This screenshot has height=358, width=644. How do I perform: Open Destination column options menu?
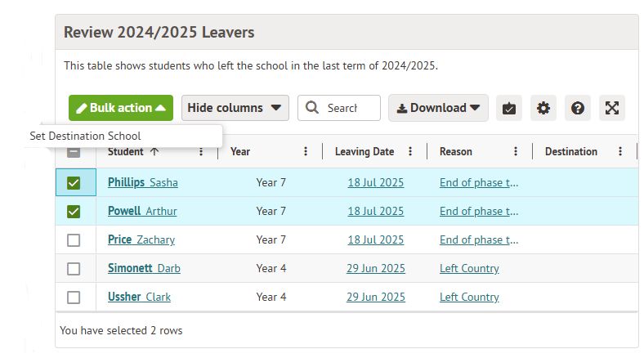click(620, 151)
